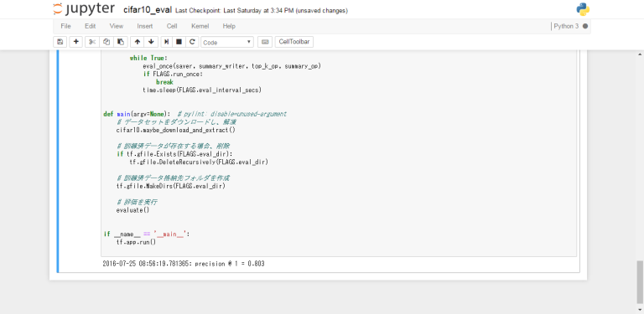Open cell type dropdown showing Code
This screenshot has width=644, height=314.
coord(227,42)
